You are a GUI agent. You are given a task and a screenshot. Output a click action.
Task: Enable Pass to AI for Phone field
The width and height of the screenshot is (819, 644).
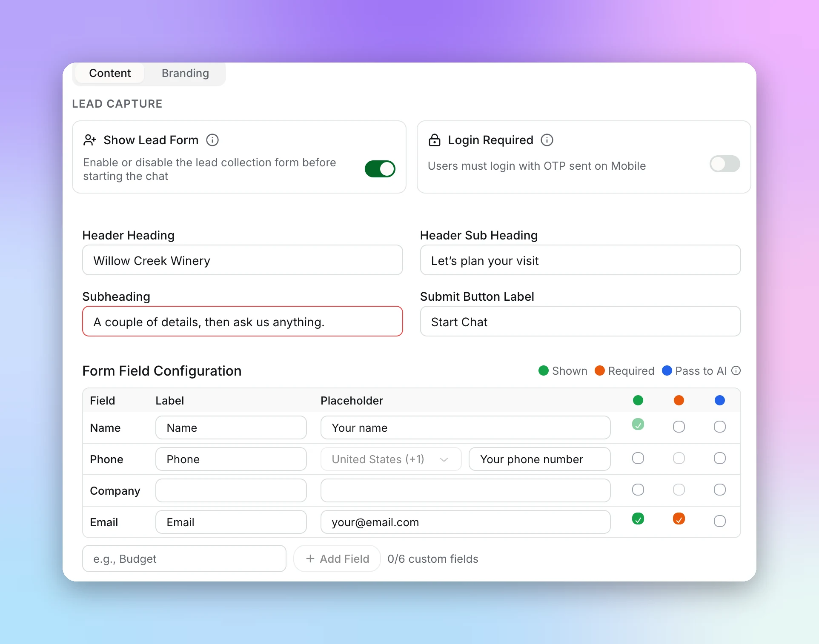tap(720, 458)
